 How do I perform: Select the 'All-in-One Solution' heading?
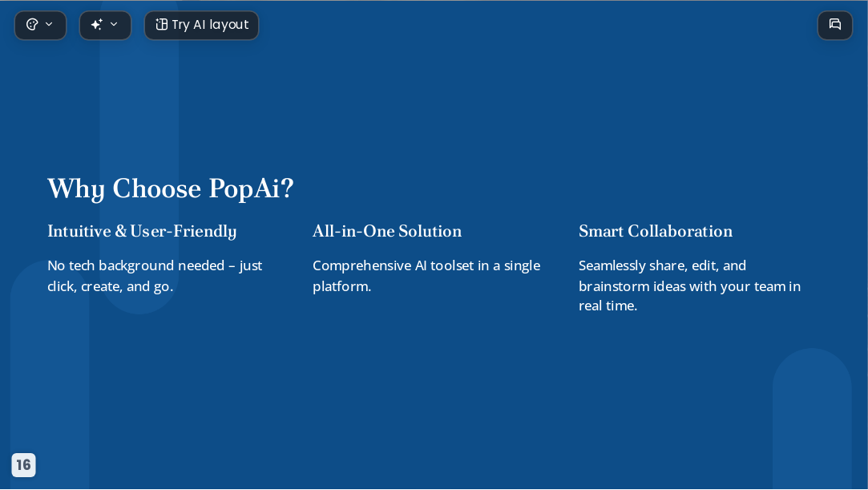[387, 231]
